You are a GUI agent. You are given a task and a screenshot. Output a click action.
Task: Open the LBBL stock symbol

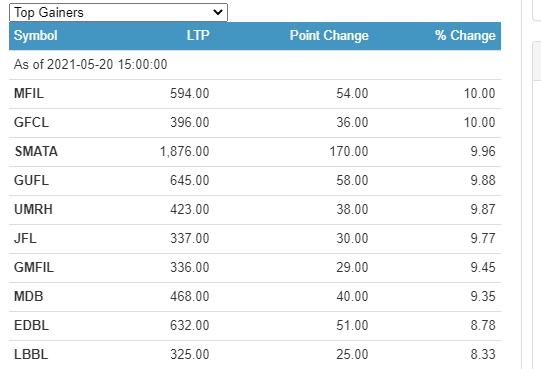(31, 355)
